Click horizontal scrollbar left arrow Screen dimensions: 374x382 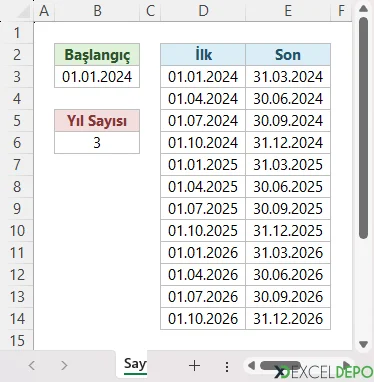tap(252, 365)
